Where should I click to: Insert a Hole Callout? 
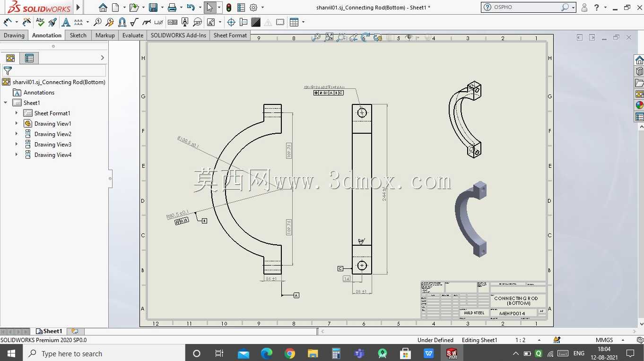(159, 22)
